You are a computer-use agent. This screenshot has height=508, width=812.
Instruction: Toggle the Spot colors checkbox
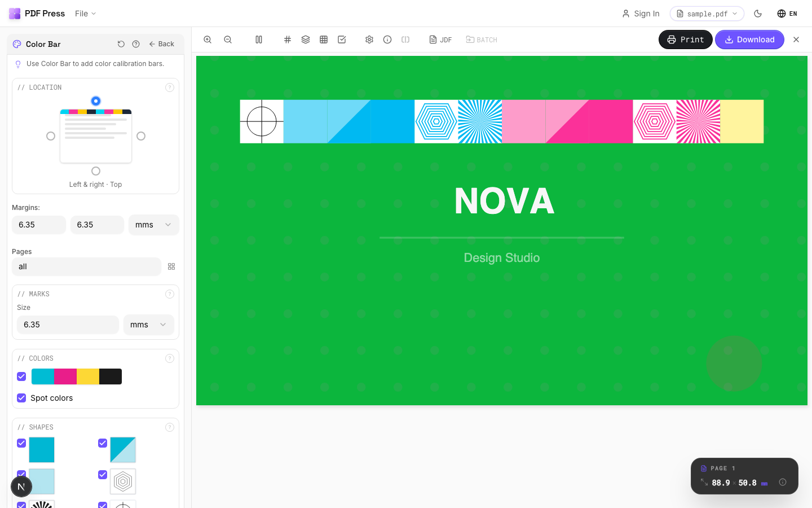[x=21, y=398]
